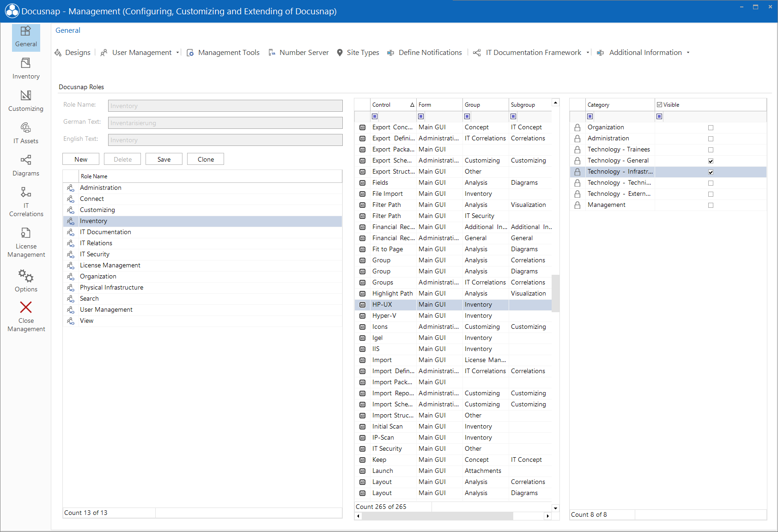778x532 pixels.
Task: Click the controls list horizontal scrollbar thumb
Action: [438, 516]
